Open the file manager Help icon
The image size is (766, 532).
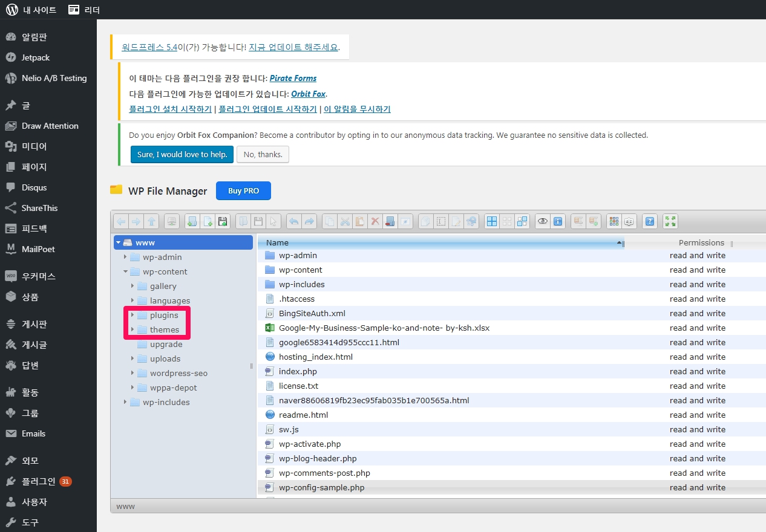650,221
